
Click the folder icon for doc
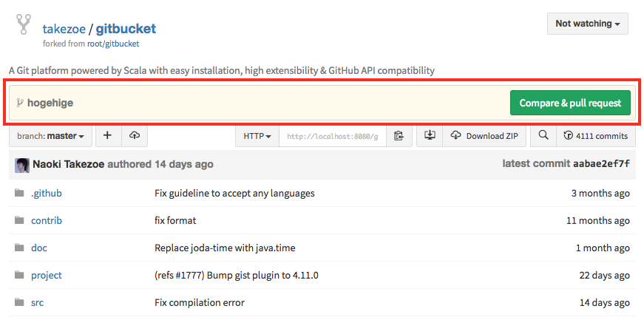pos(19,248)
